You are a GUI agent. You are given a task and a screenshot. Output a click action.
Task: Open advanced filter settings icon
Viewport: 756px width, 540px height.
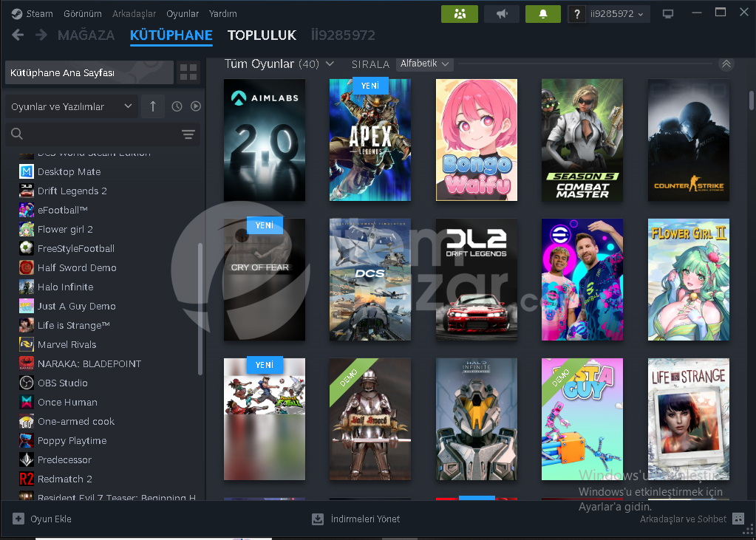point(188,134)
